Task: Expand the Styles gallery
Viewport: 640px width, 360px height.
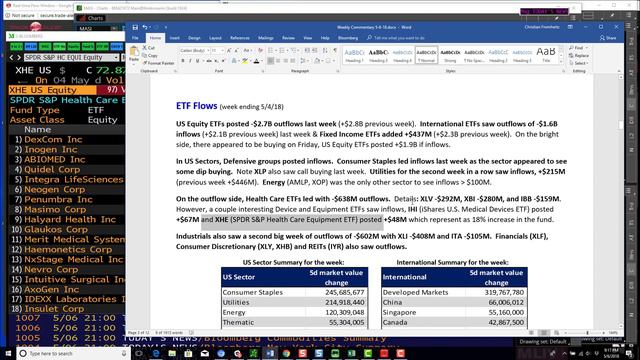Action: (x=561, y=62)
